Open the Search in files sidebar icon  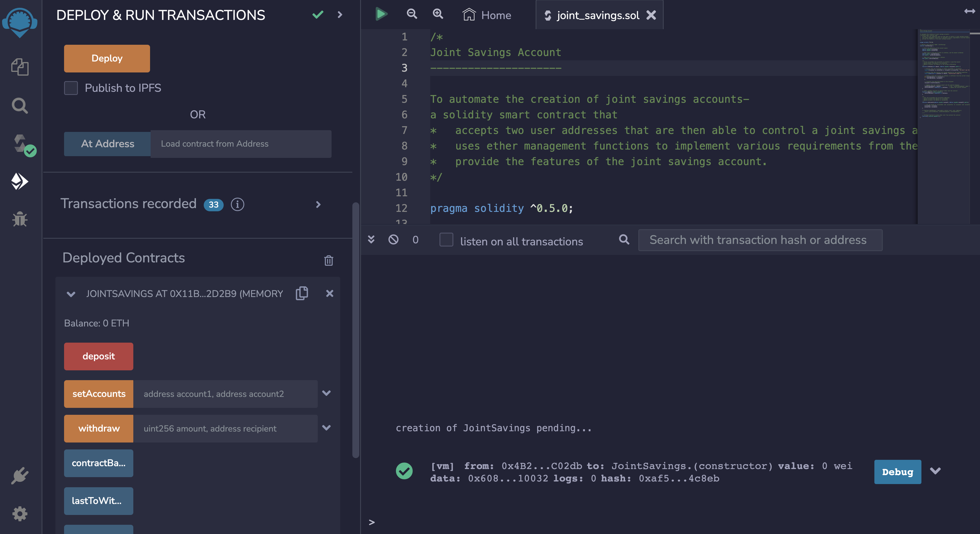(x=20, y=106)
